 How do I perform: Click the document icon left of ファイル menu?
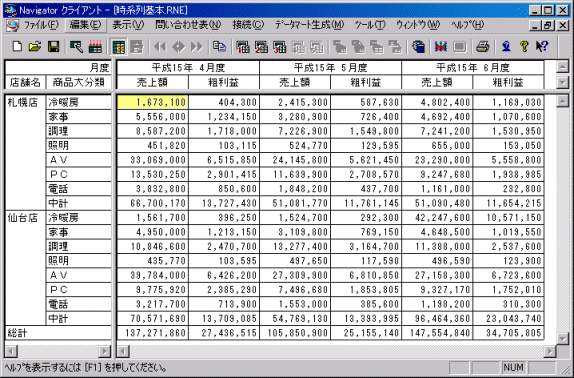[12, 25]
